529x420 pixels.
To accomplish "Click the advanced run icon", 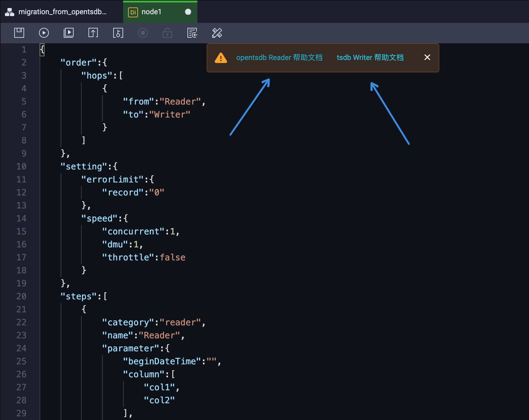I will point(69,33).
